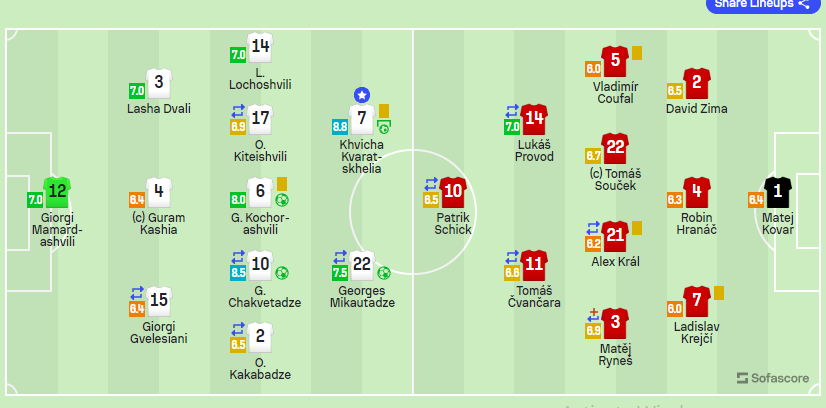Screen dimensions: 826x408
Task: Click Patrik Schick's number 10 shirt
Action: [453, 190]
